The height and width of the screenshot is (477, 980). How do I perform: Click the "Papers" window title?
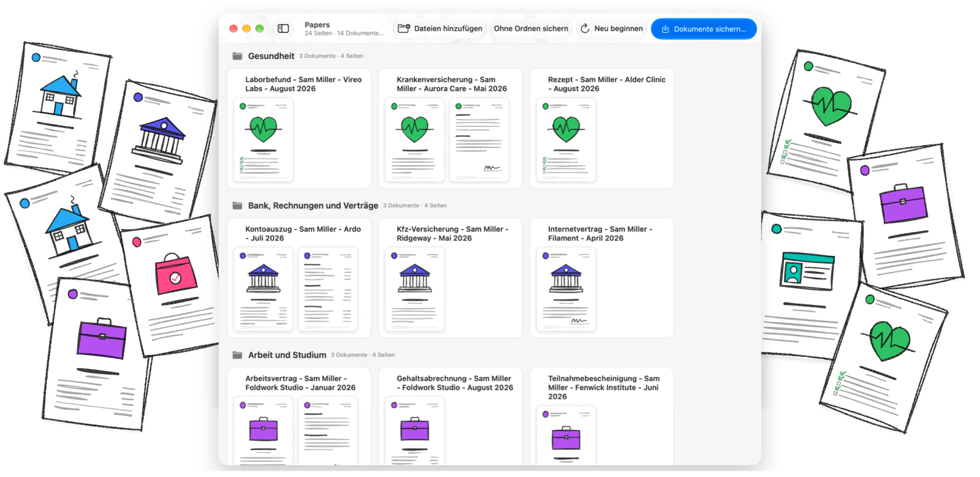(x=317, y=24)
